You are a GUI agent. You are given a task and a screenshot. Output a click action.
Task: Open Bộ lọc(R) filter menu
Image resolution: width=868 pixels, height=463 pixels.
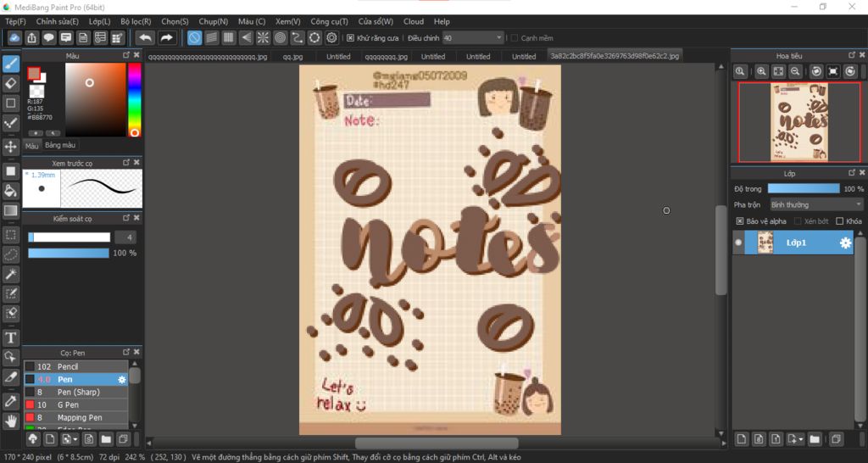(x=136, y=21)
